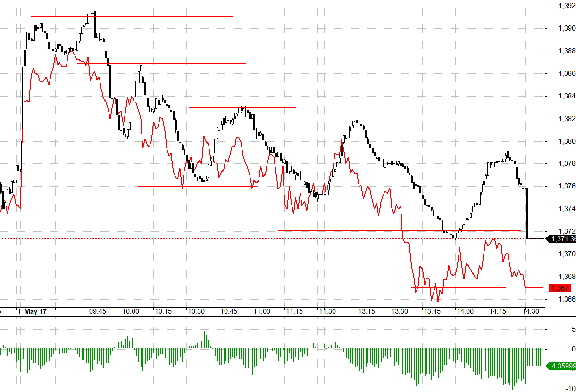The image size is (576, 392).
Task: Click the 1,380 price axis label
Action: click(567, 141)
